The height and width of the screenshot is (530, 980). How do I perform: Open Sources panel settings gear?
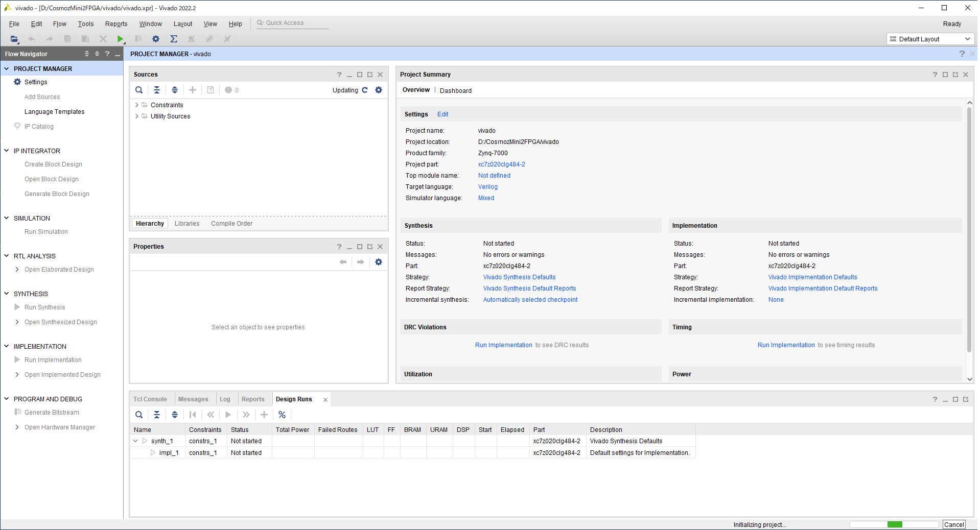[x=379, y=90]
